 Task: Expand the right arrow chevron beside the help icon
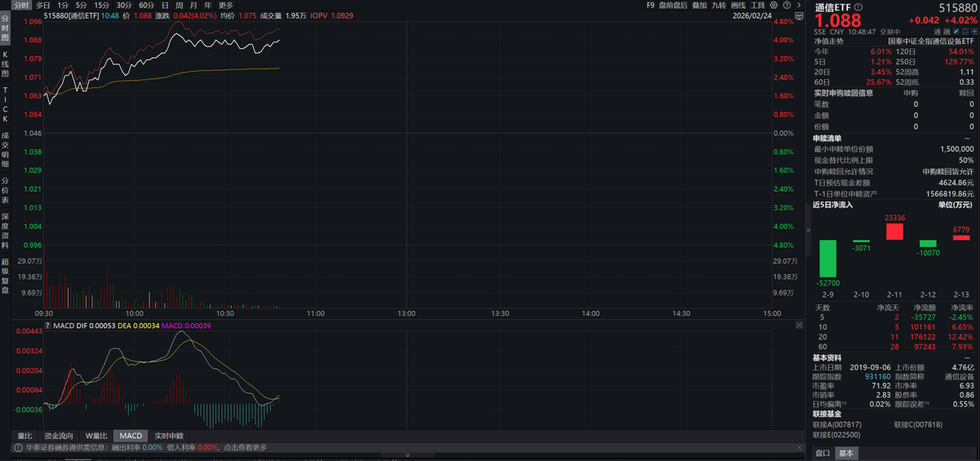point(799,5)
